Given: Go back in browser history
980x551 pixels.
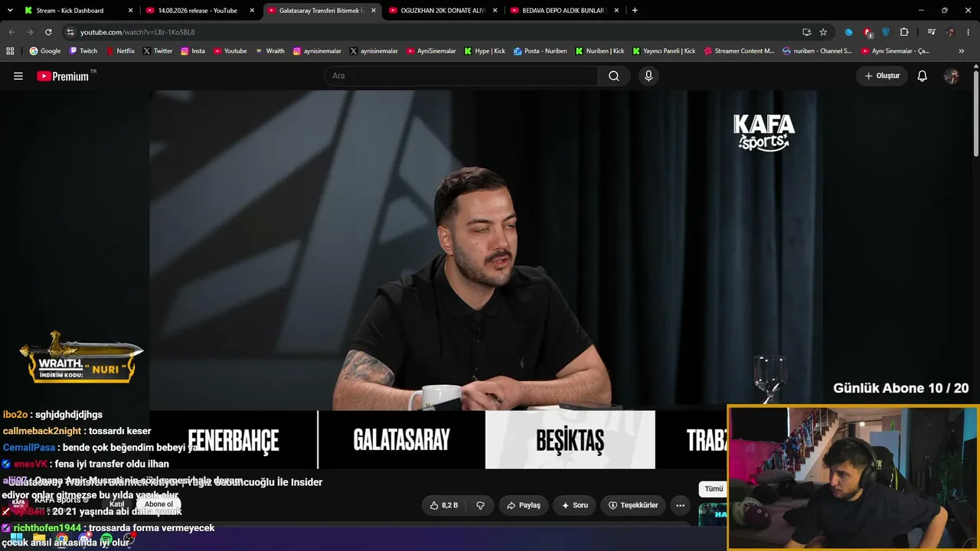Looking at the screenshot, I should coord(11,32).
